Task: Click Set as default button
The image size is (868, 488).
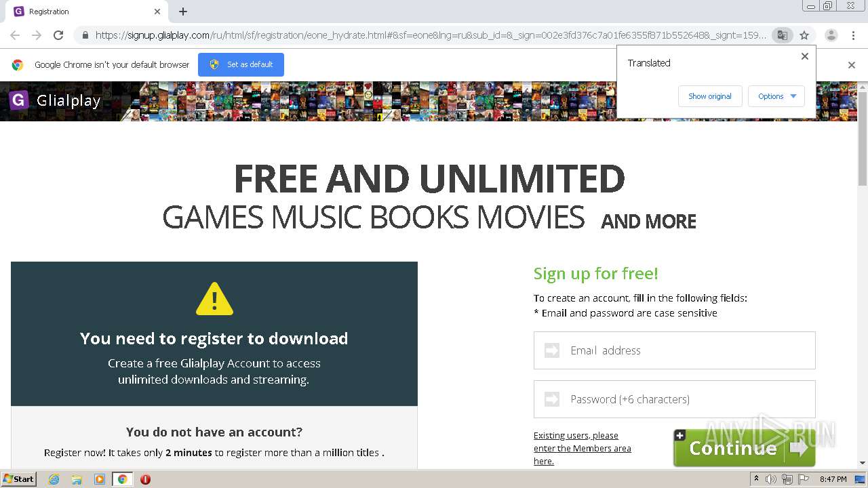Action: click(x=241, y=64)
